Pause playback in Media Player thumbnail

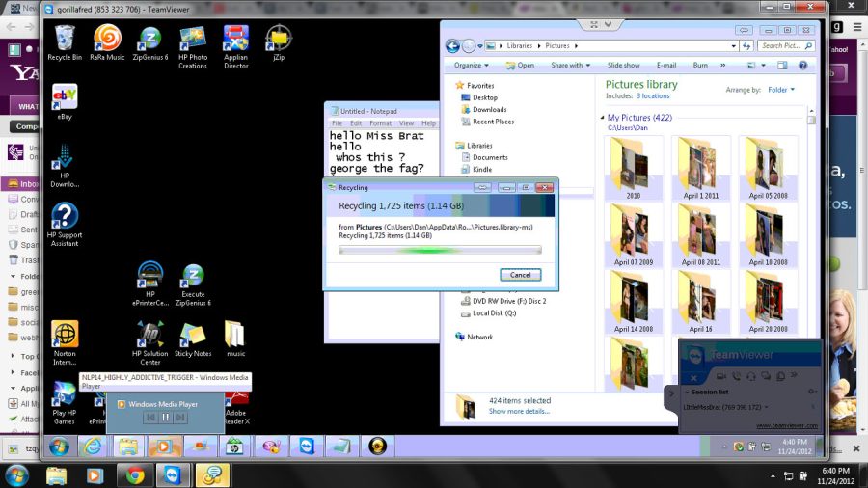(x=165, y=418)
